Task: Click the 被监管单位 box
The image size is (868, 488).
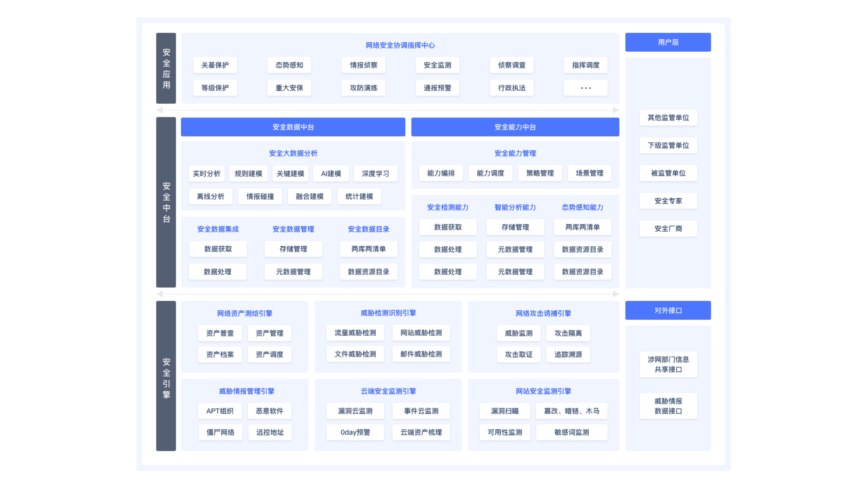Action: click(x=668, y=173)
